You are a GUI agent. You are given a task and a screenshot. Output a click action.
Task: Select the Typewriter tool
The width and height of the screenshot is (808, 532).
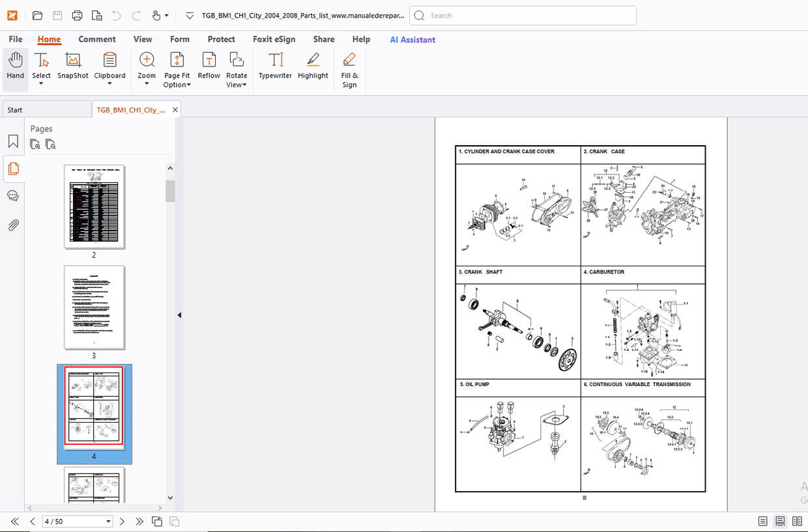coord(275,67)
